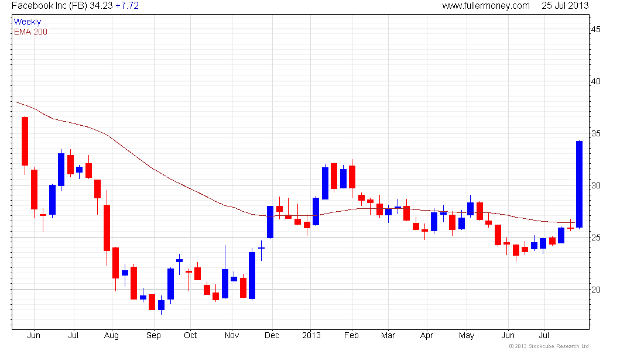Click the '25 Jul 2013' date
The width and height of the screenshot is (644, 351).
click(565, 6)
